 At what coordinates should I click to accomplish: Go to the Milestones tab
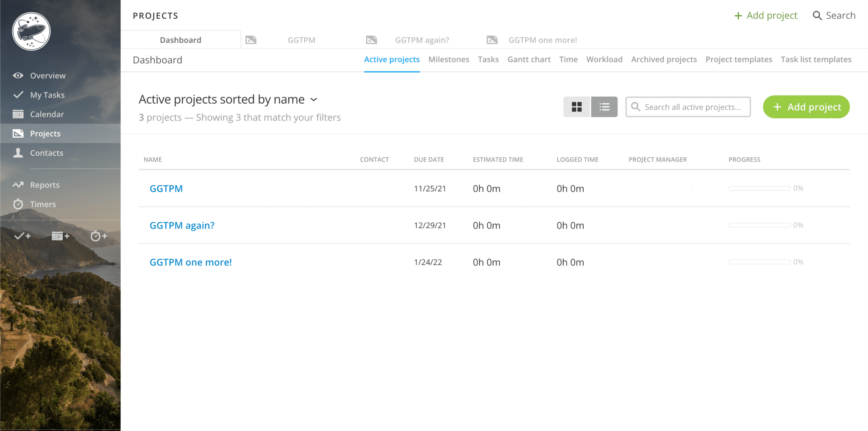449,59
